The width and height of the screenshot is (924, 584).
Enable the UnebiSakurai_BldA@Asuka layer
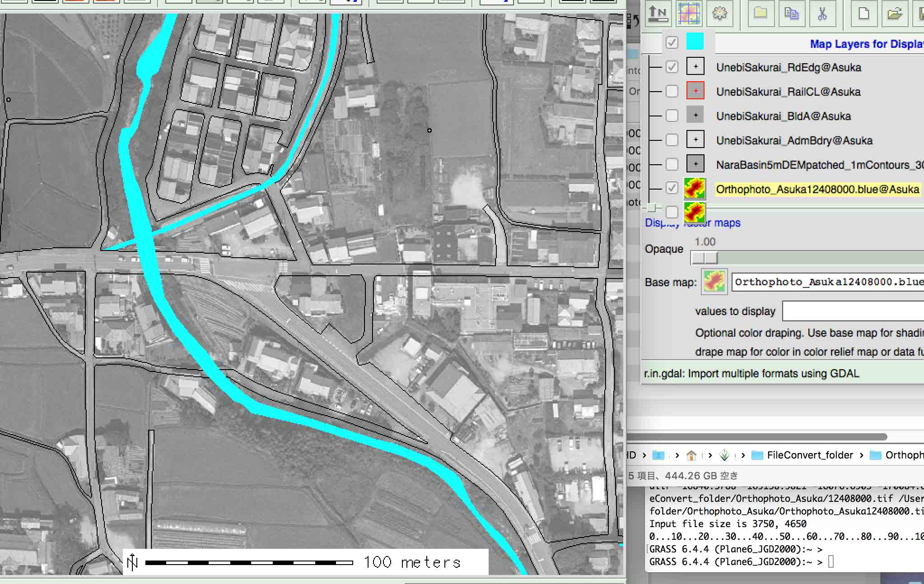672,116
